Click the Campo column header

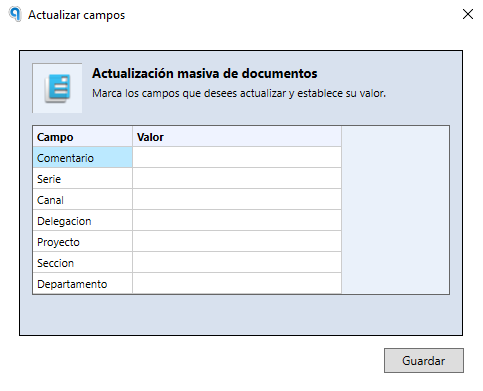point(83,137)
